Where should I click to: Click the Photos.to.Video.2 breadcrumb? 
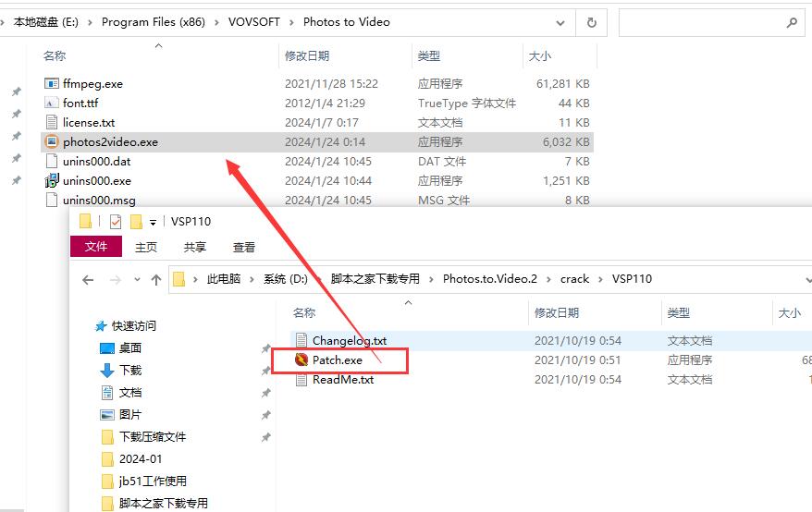point(490,279)
